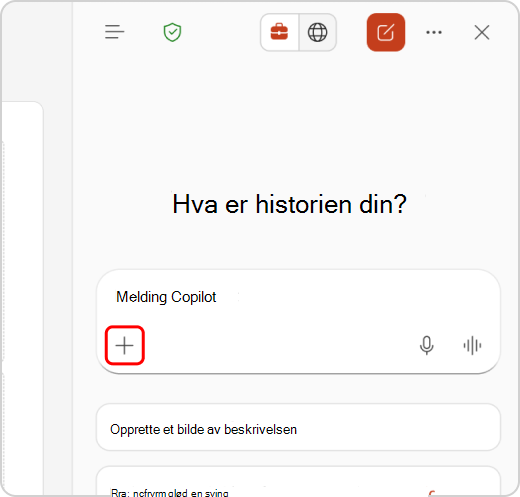This screenshot has width=520, height=497.
Task: Click the green shield protection icon
Action: 172,32
